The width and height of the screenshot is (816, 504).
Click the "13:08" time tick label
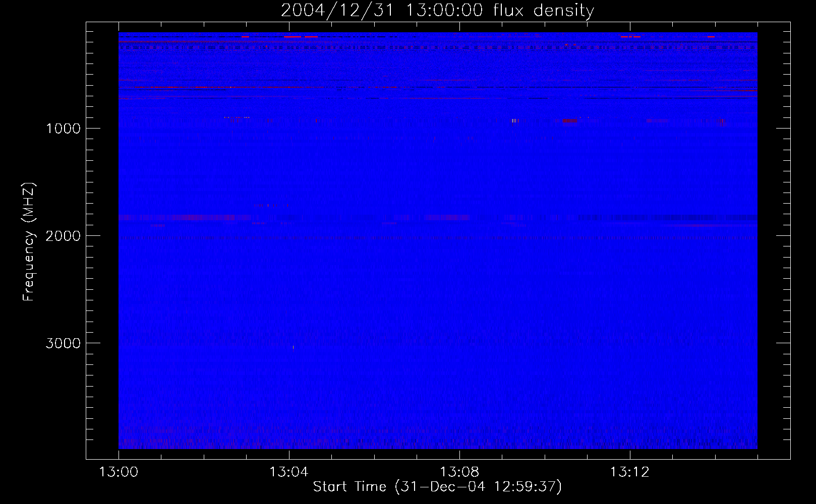tap(459, 472)
